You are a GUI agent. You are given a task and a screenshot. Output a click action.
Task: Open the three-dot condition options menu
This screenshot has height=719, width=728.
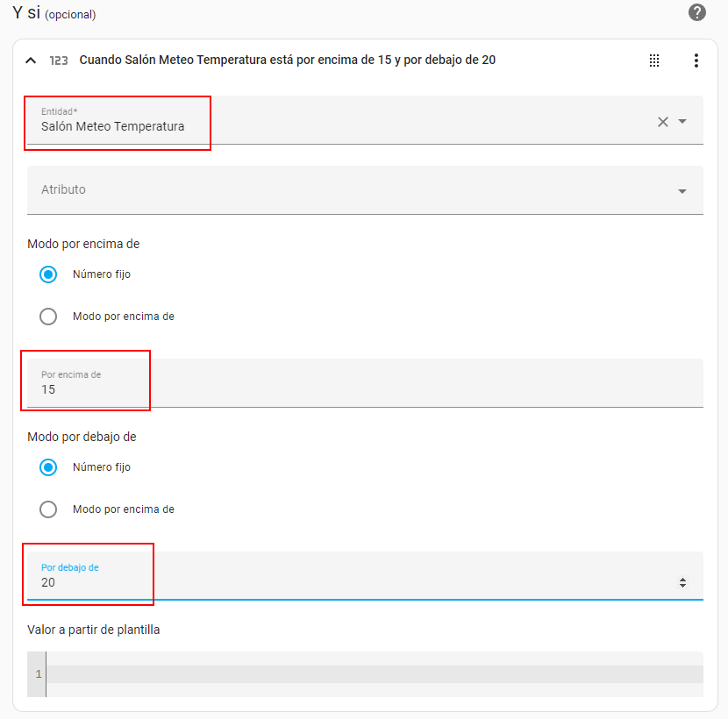696,61
